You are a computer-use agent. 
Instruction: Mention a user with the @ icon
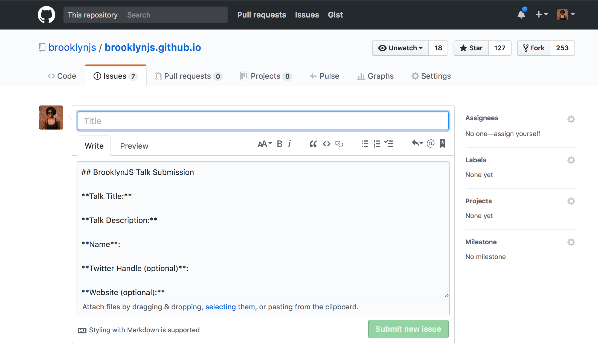tap(430, 143)
